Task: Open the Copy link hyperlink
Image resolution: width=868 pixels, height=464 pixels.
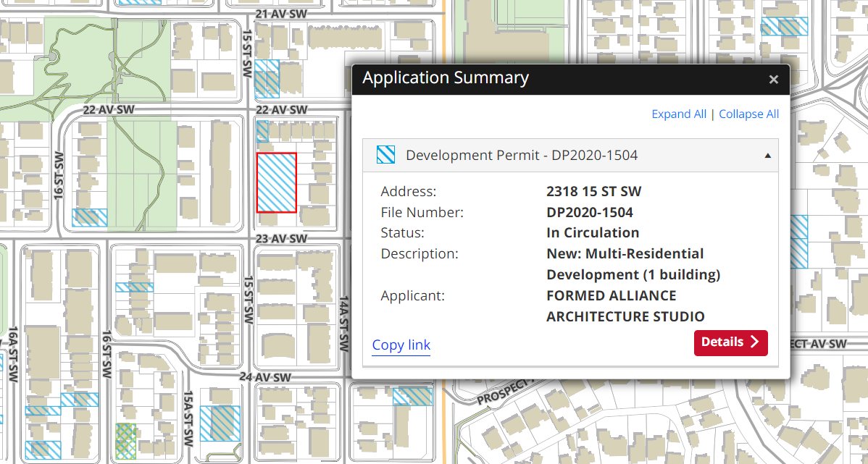Action: pos(401,345)
